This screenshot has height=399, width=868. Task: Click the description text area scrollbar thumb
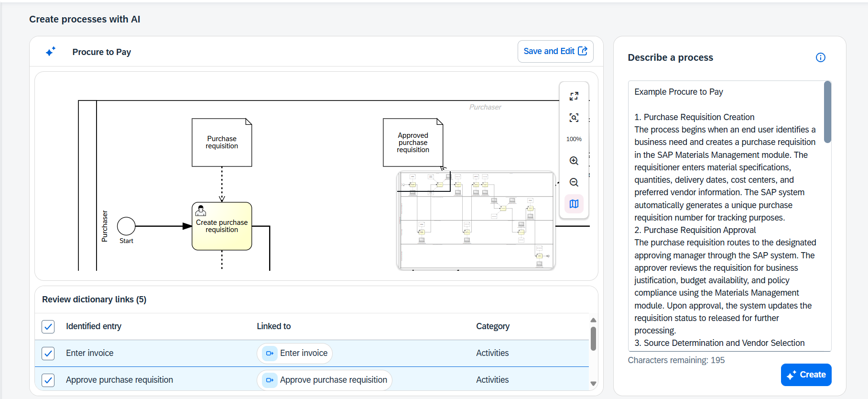click(827, 112)
